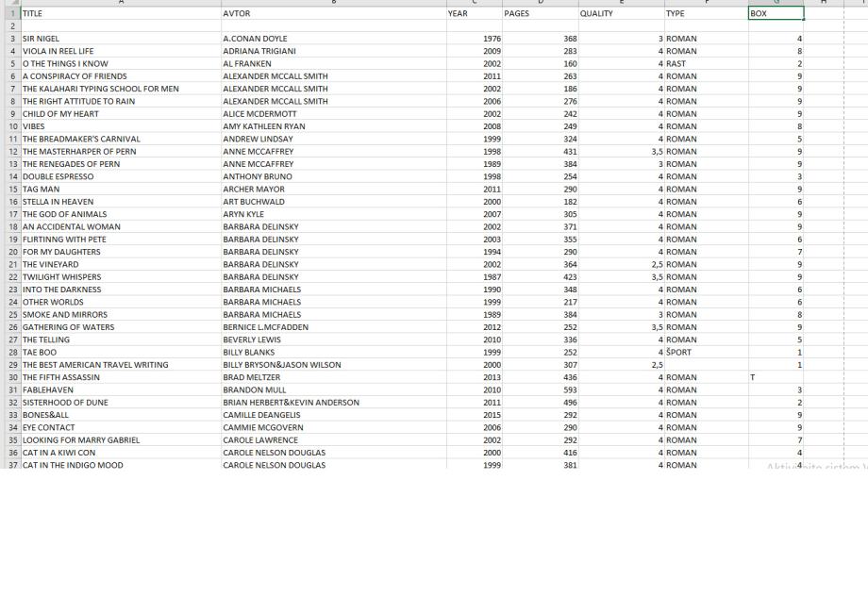Screen dimensions: 868x596
Task: Select the pages value 593
Action: tap(539, 390)
